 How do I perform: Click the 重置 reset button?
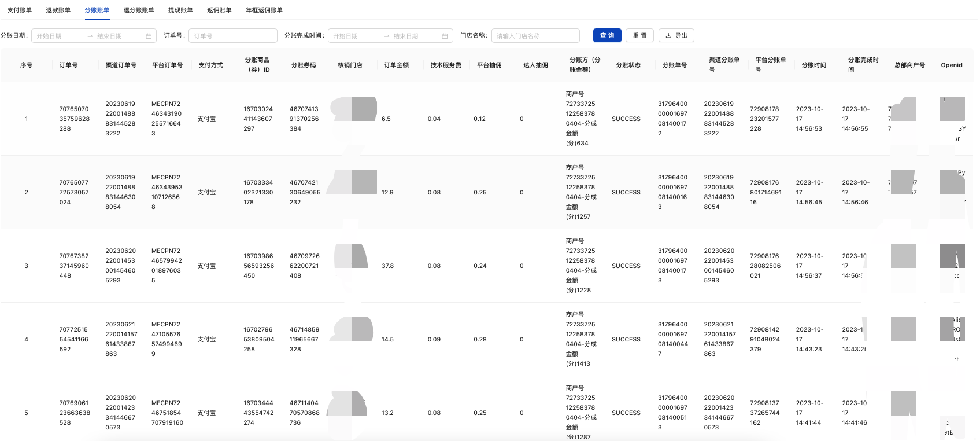(x=639, y=35)
